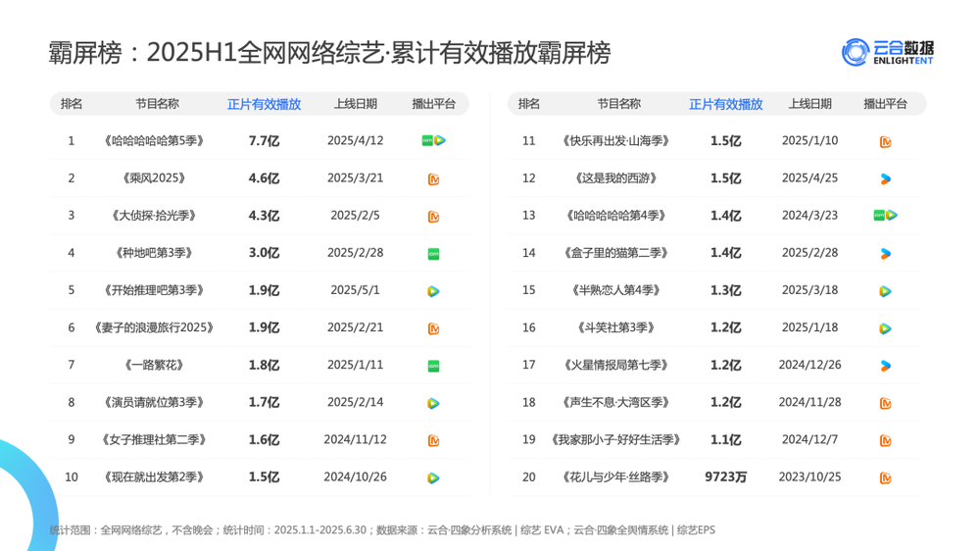This screenshot has width=980, height=551.
Task: Click Youku icon in 《盒子里的猫第二季》 row
Action: [x=885, y=253]
